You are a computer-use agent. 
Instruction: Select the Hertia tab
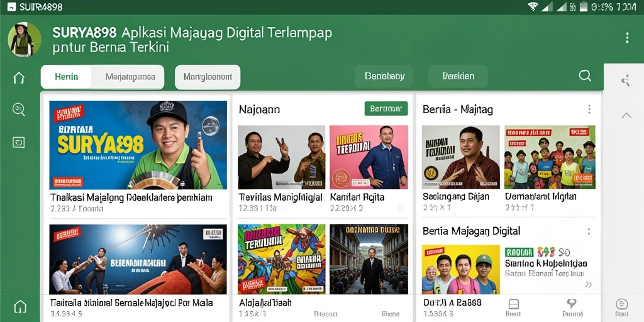67,77
